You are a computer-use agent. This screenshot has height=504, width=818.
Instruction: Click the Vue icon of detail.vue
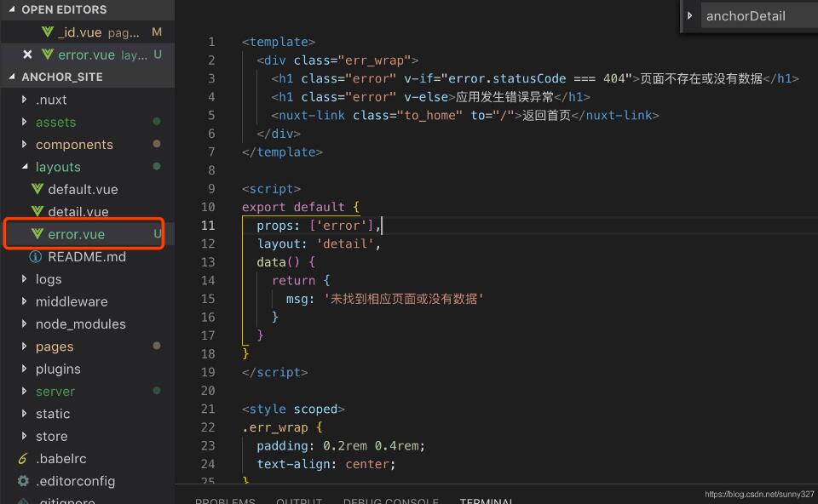[x=37, y=211]
